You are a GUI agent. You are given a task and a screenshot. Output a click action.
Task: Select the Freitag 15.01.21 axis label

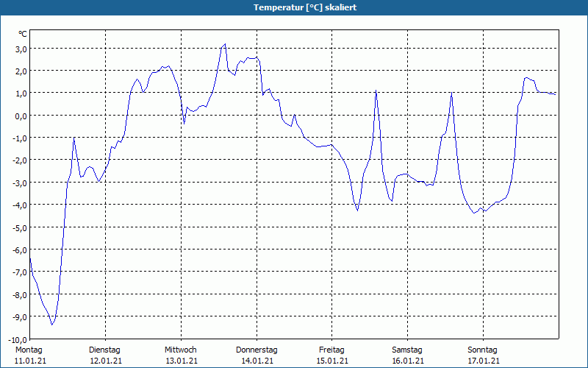point(332,355)
